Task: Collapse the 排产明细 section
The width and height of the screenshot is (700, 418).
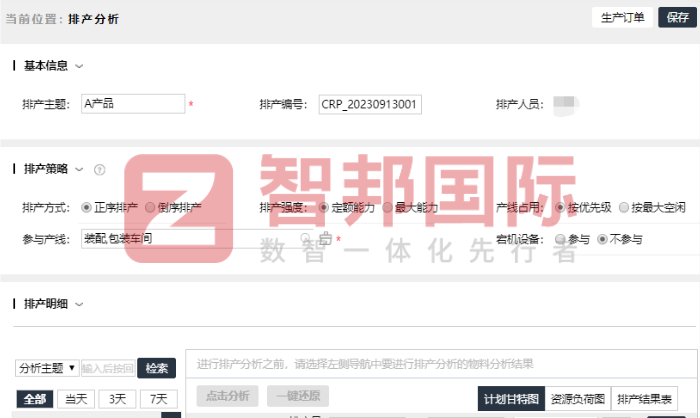Action: pyautogui.click(x=79, y=305)
